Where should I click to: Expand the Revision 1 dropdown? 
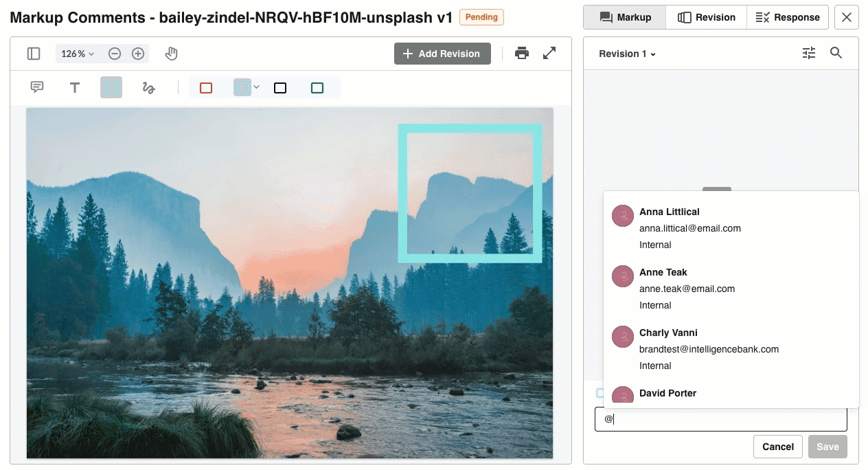point(627,54)
